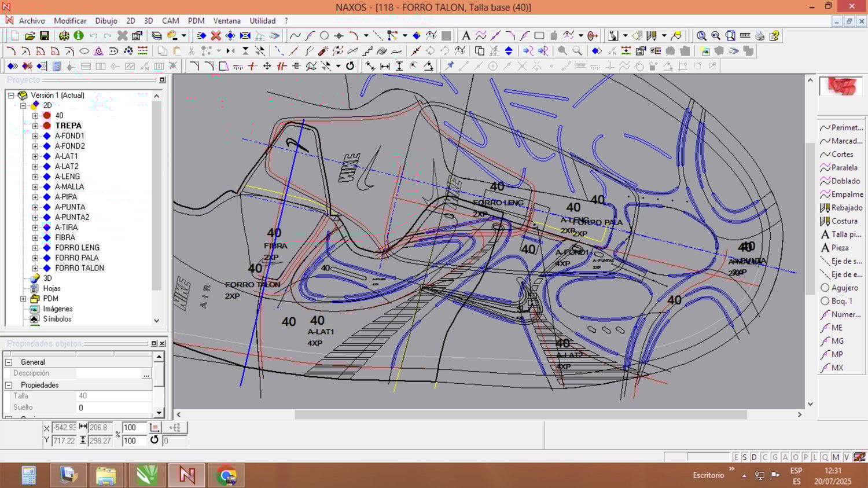The image size is (868, 488).
Task: Select the Costura line type
Action: click(x=844, y=221)
